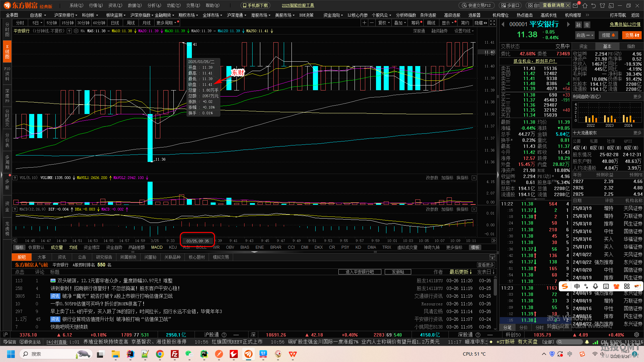Switch to 日线 daily period
This screenshot has width=644, height=362.
click(x=115, y=23)
